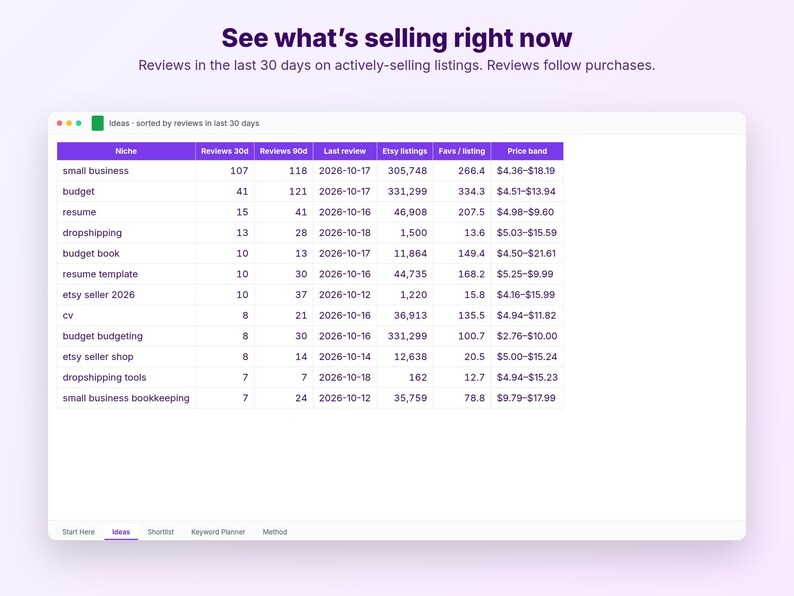The image size is (794, 596).
Task: Click the 266.4 favs per listing cell
Action: (x=462, y=171)
